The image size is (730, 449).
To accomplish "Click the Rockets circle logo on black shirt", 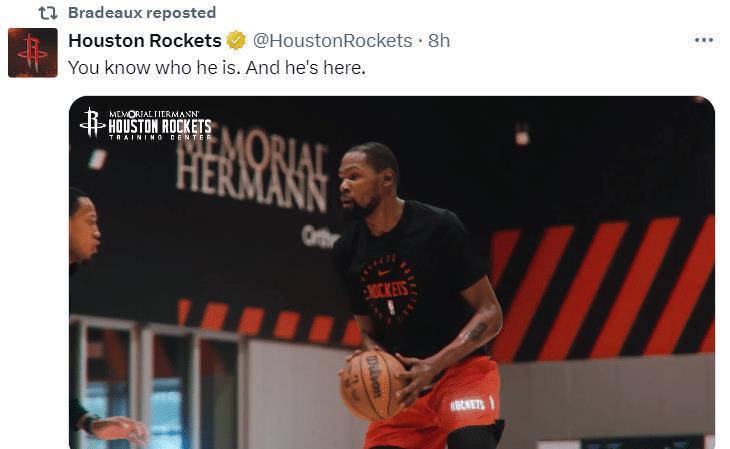I will click(x=389, y=290).
